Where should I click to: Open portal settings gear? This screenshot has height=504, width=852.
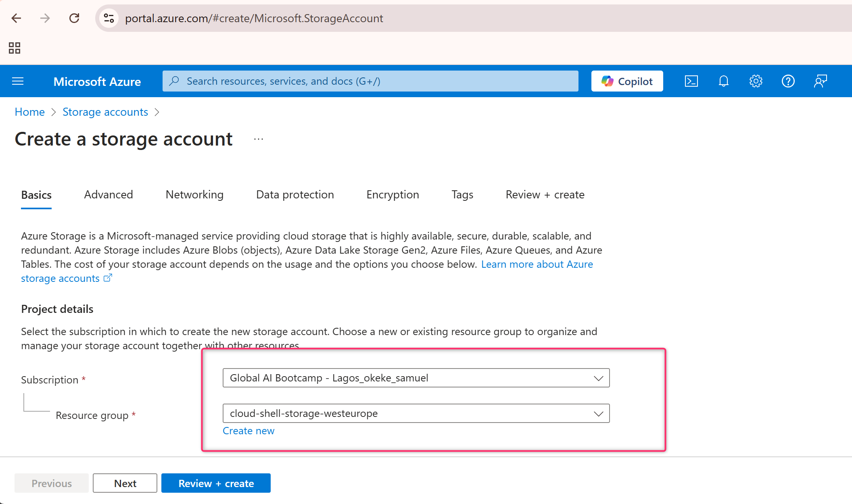756,81
